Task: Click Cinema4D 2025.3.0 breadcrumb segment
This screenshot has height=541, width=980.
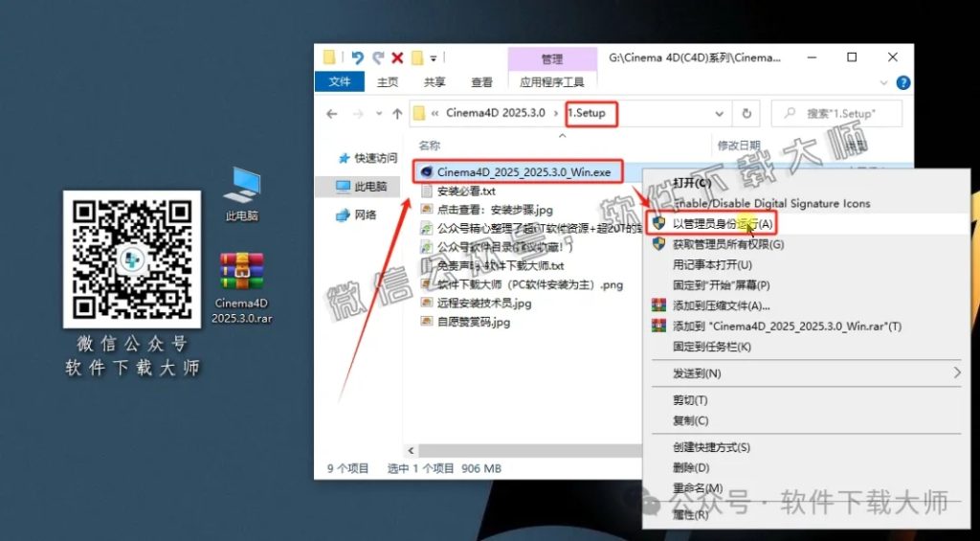Action: coord(496,113)
